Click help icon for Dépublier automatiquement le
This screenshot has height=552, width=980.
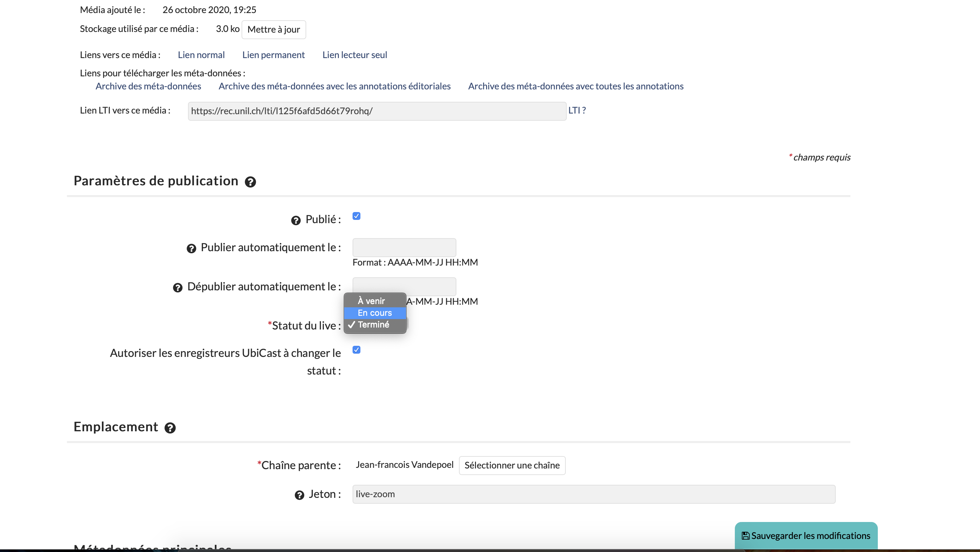178,288
